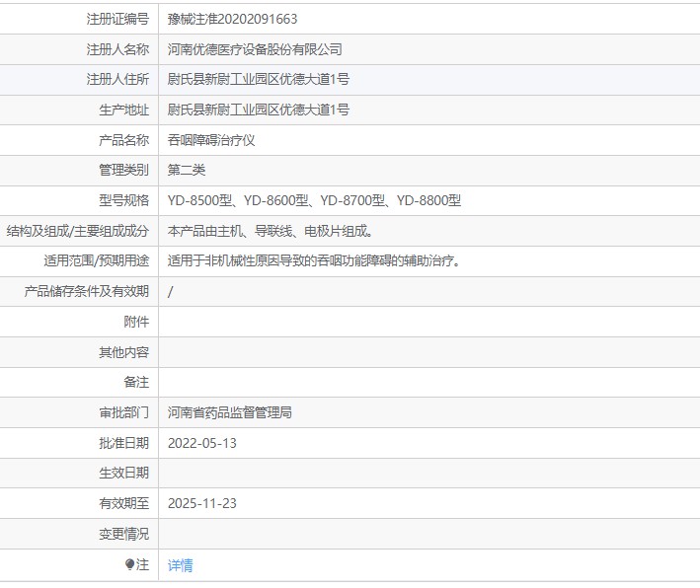This screenshot has width=700, height=588.
Task: Select the text 河南优德医疗设备股份有限公司
Action: [255, 49]
